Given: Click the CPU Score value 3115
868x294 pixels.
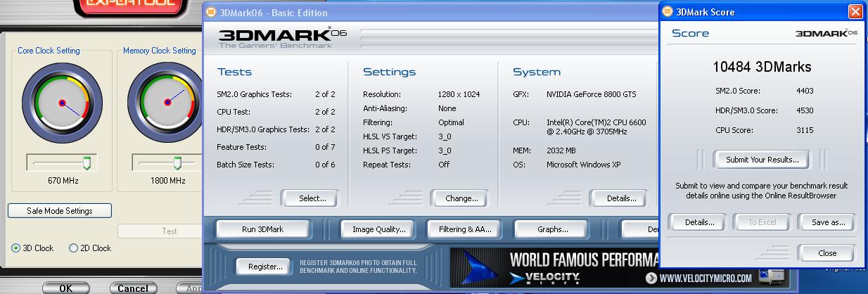Looking at the screenshot, I should point(805,130).
